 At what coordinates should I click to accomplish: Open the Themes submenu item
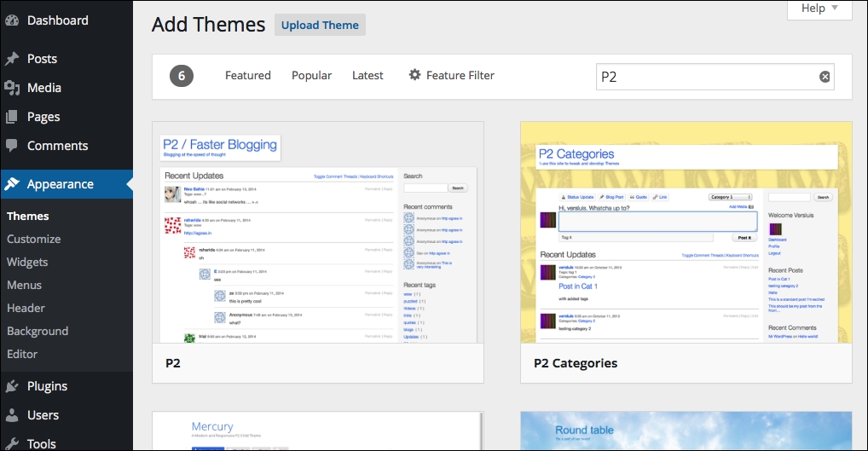[27, 217]
